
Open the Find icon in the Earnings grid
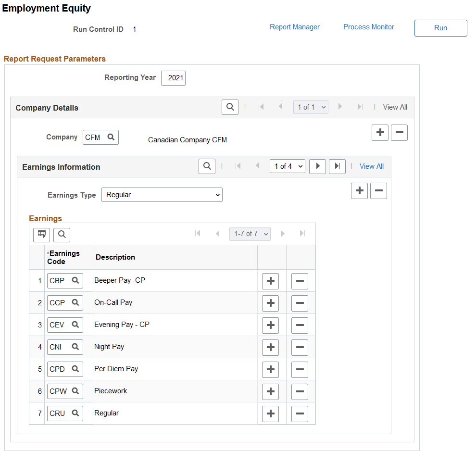pyautogui.click(x=62, y=235)
